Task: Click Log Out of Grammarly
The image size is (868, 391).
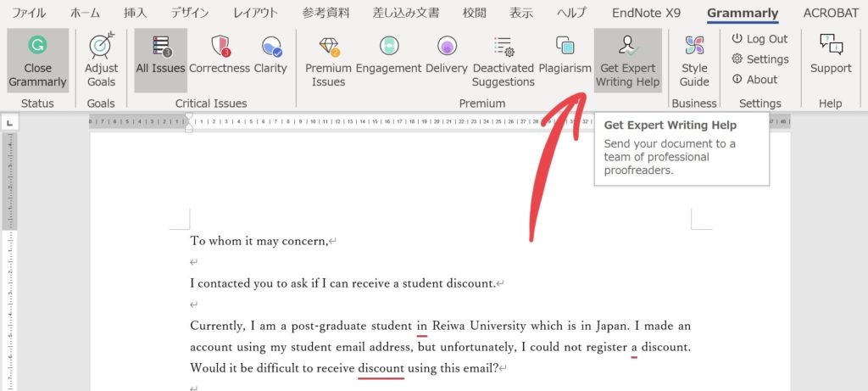Action: click(x=759, y=39)
